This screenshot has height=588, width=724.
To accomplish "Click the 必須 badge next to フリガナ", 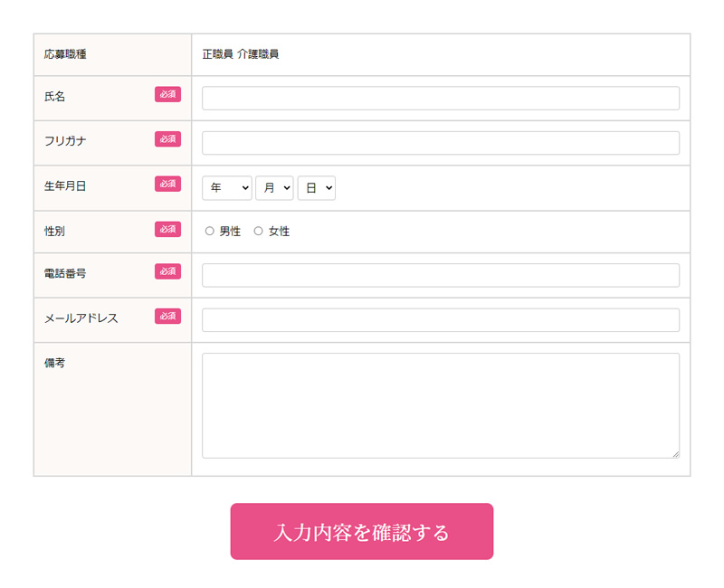I will click(167, 139).
